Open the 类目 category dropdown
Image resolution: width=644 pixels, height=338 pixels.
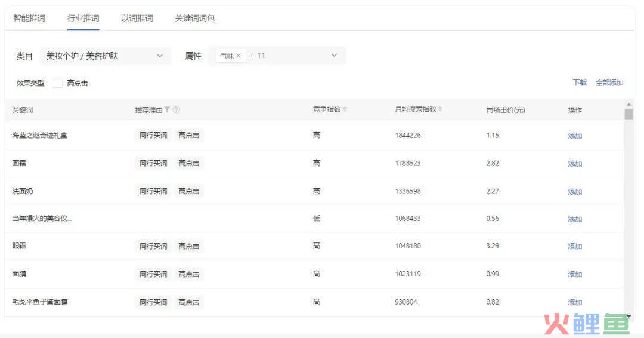click(x=105, y=56)
